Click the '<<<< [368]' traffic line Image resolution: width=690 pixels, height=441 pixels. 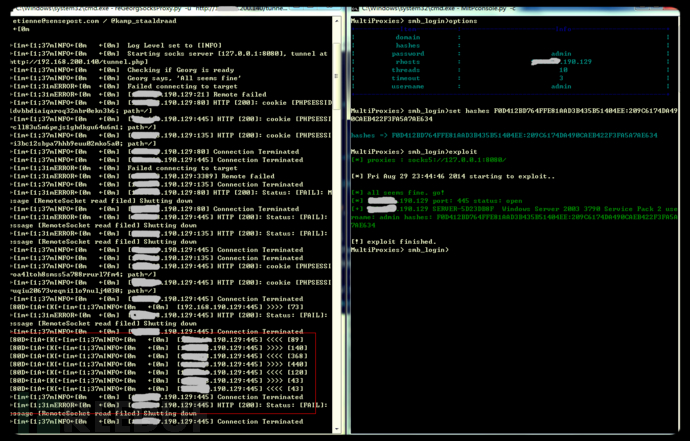tap(159, 356)
